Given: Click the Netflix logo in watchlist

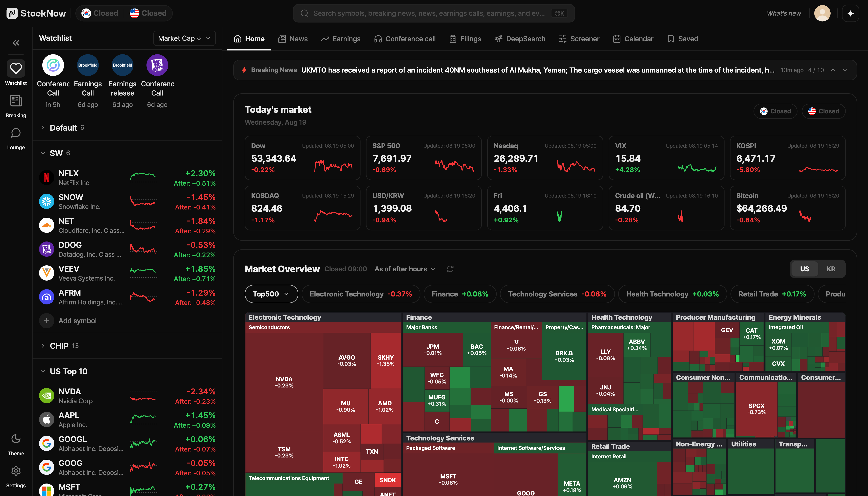Looking at the screenshot, I should pos(47,177).
